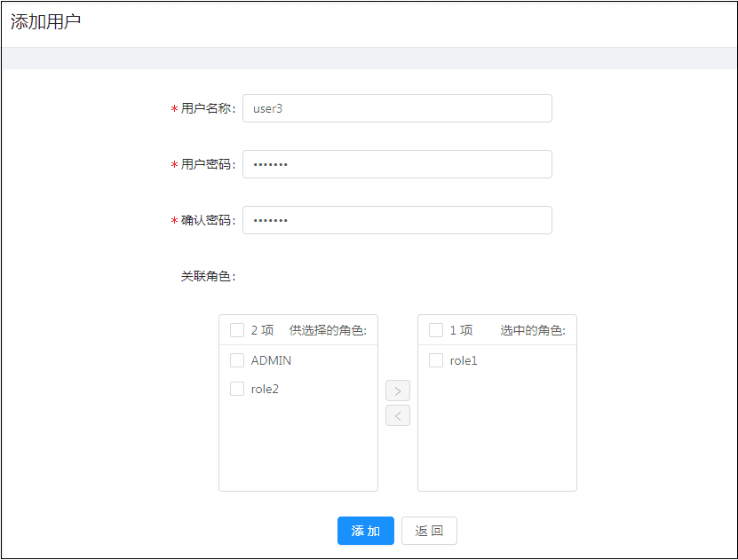Focus the 确认密码 password field

pyautogui.click(x=397, y=220)
